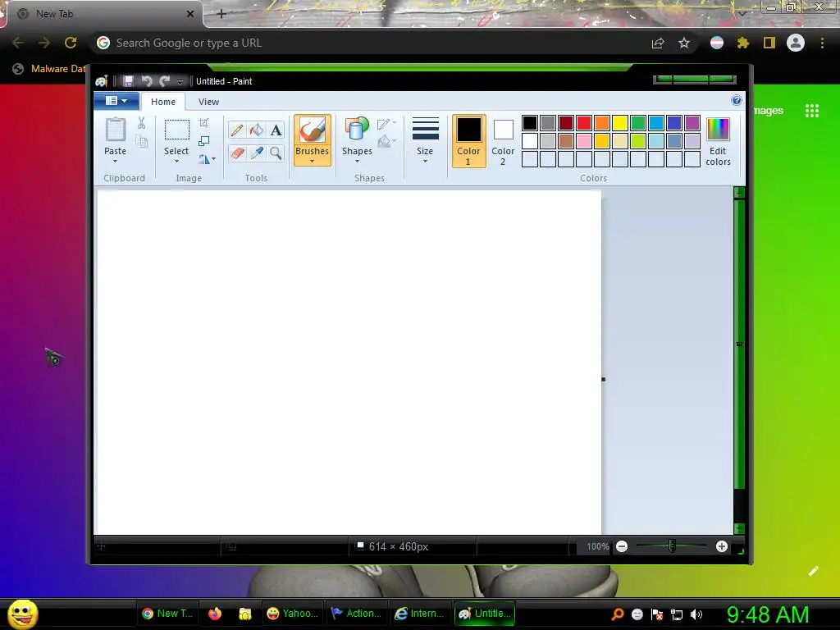Select the Pencil tool in Paint

point(237,130)
